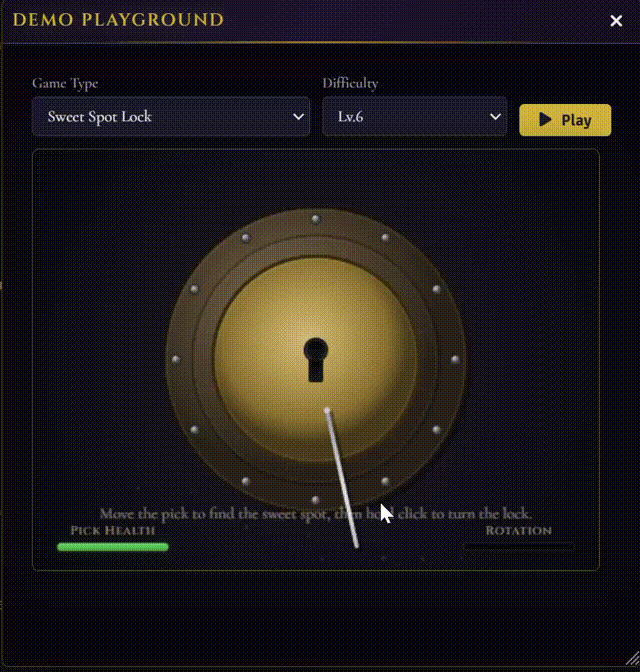Click the leftmost rivet on the lock ring
640x672 pixels.
click(175, 359)
